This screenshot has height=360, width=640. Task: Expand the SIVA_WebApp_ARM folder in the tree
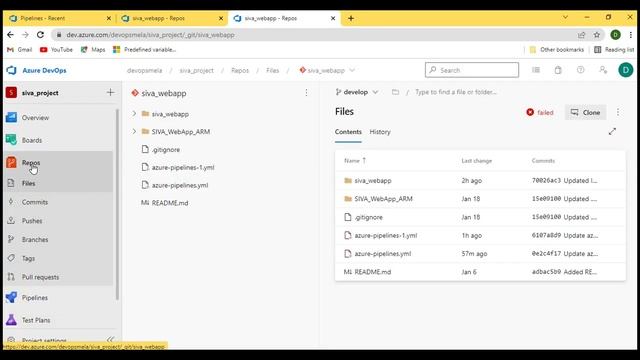coord(134,131)
